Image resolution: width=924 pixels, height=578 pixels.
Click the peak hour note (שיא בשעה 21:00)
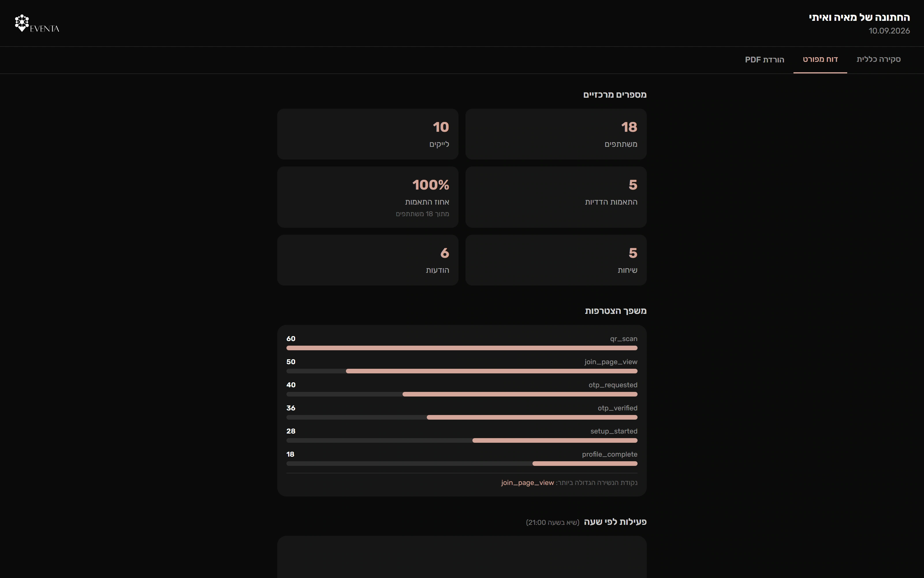point(552,523)
